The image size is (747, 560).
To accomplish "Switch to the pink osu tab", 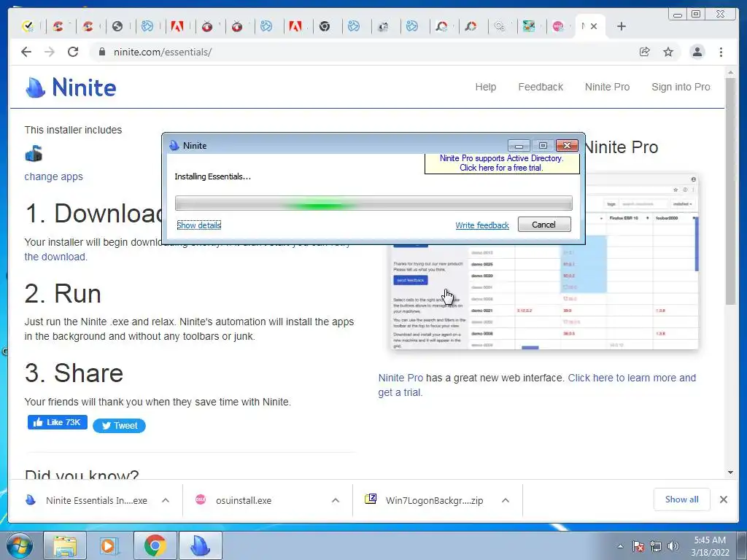I will [x=558, y=26].
